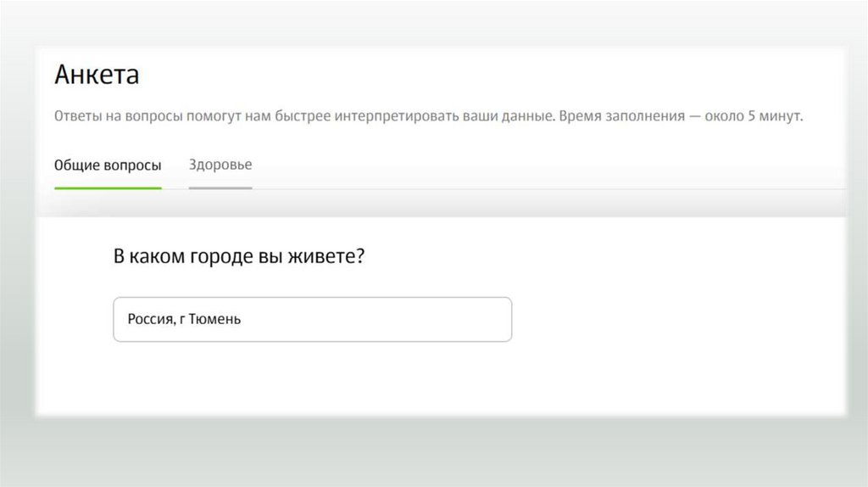Select the Общие вопросы tab
868x487 pixels.
[108, 165]
